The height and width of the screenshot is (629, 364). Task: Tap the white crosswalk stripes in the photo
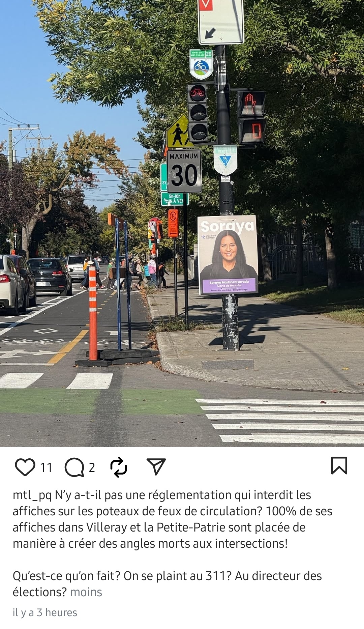click(280, 420)
